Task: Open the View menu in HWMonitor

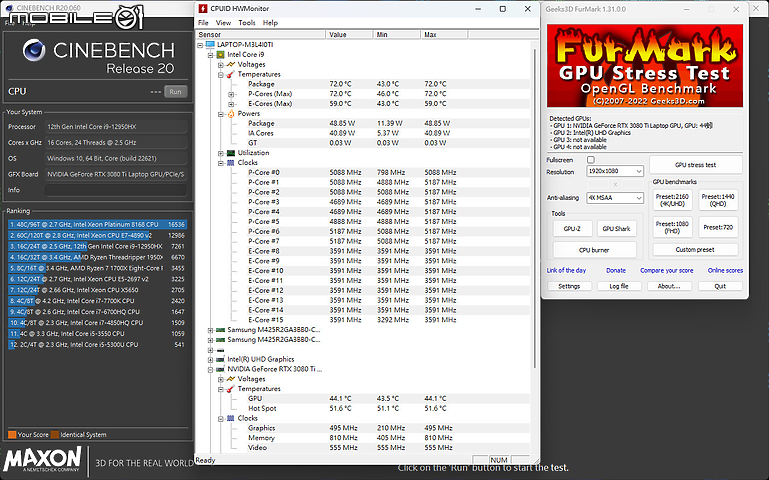Action: 223,23
